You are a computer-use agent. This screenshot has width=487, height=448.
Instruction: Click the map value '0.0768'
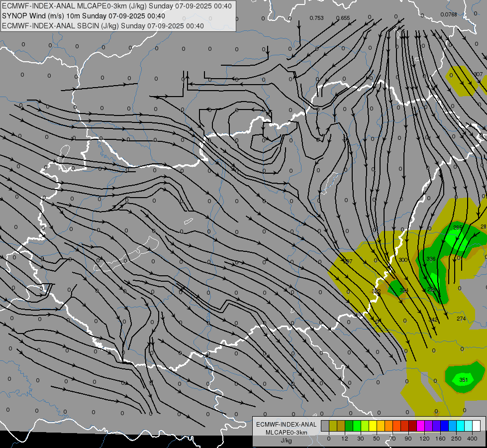[x=449, y=14]
